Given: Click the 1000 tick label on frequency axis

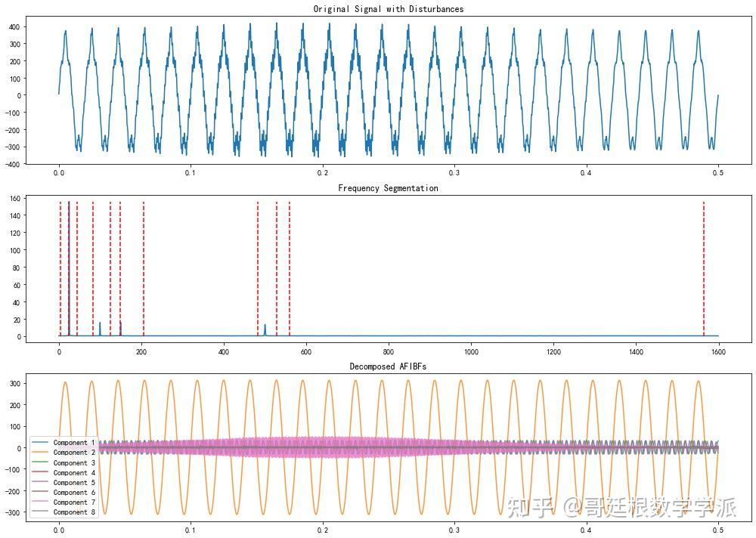Looking at the screenshot, I should pyautogui.click(x=471, y=352).
